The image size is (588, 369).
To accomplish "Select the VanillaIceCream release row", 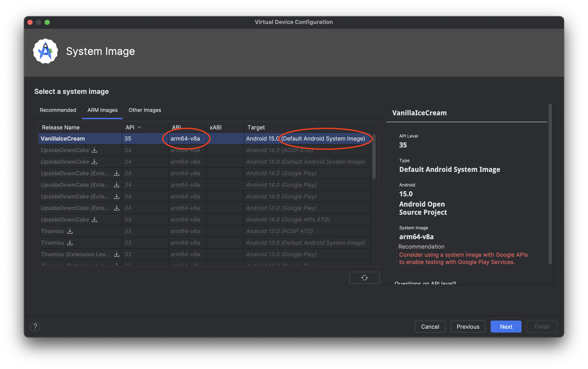I will coord(205,138).
